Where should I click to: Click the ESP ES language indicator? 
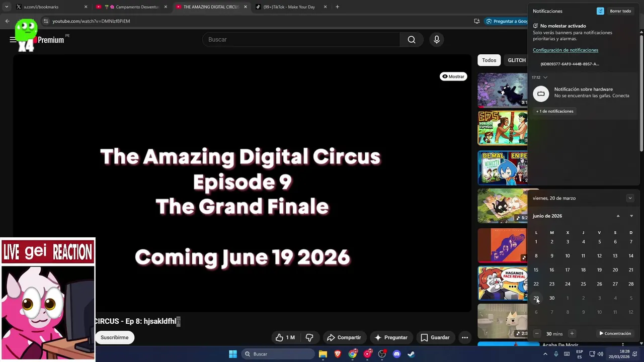(580, 354)
